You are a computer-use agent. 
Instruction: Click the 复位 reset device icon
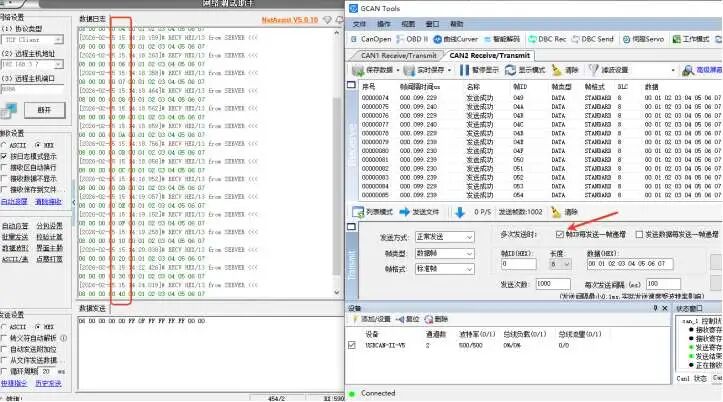click(399, 319)
